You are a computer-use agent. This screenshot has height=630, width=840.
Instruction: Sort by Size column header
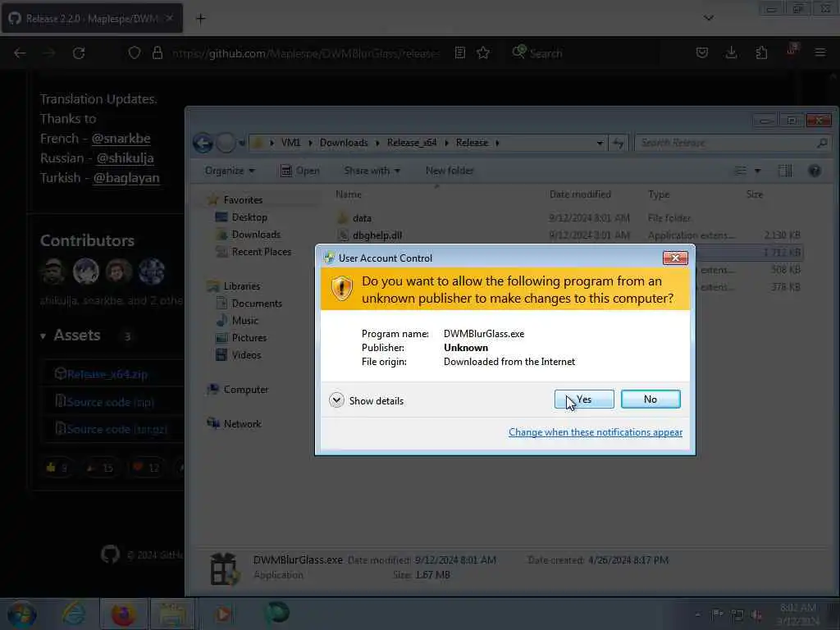click(x=755, y=194)
